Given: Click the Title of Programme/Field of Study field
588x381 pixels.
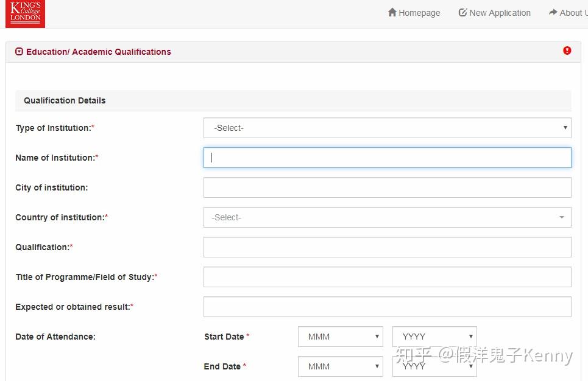Looking at the screenshot, I should click(x=388, y=277).
